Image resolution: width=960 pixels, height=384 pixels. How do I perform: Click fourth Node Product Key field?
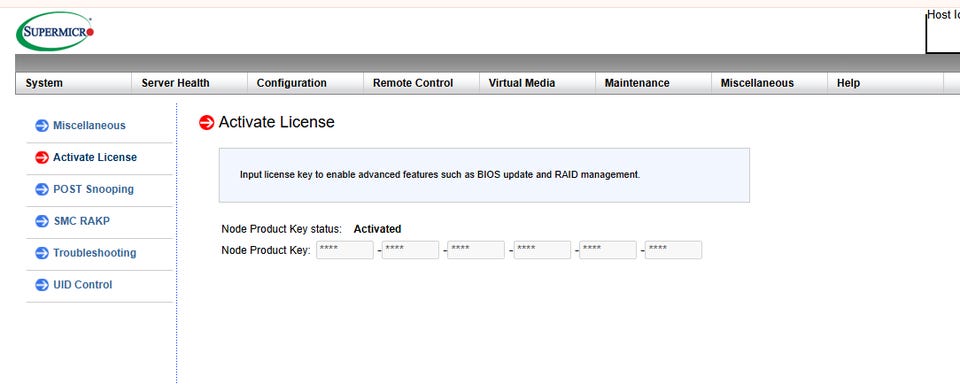coord(542,250)
